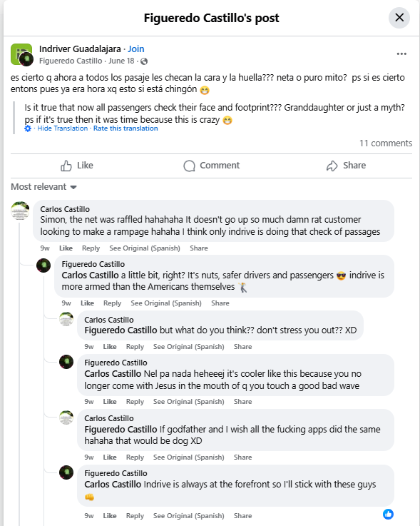This screenshot has height=526, width=420.
Task: Click the blue like reaction badge
Action: 388,514
